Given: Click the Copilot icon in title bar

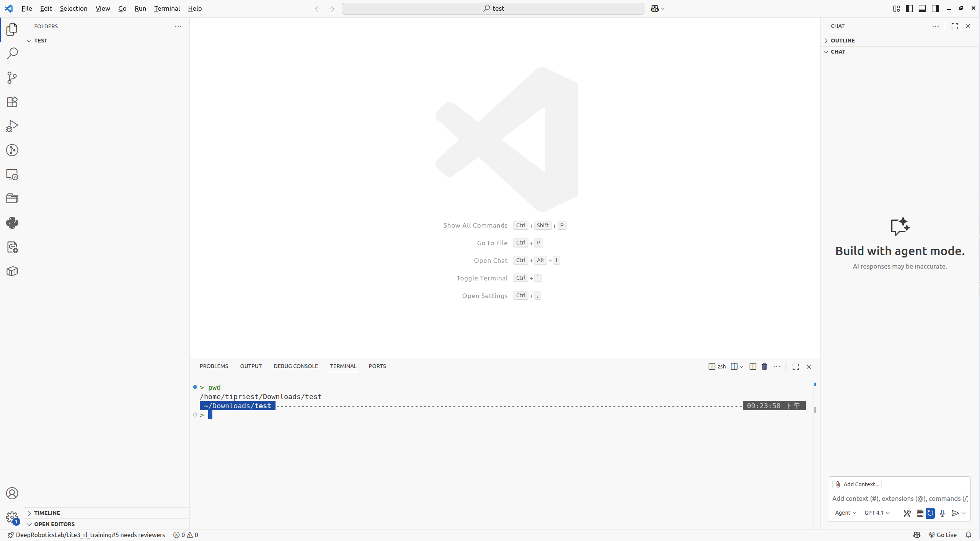Looking at the screenshot, I should point(654,8).
